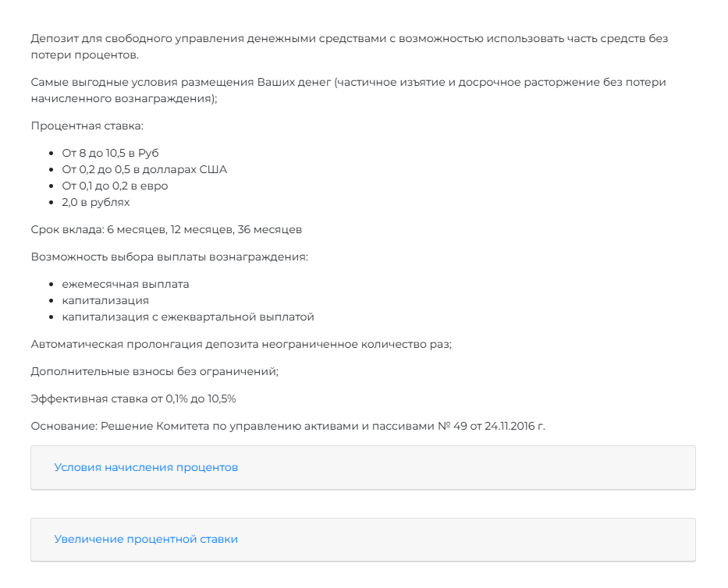Open the "Увеличение процентной ставки" link
The image size is (728, 588).
(145, 539)
